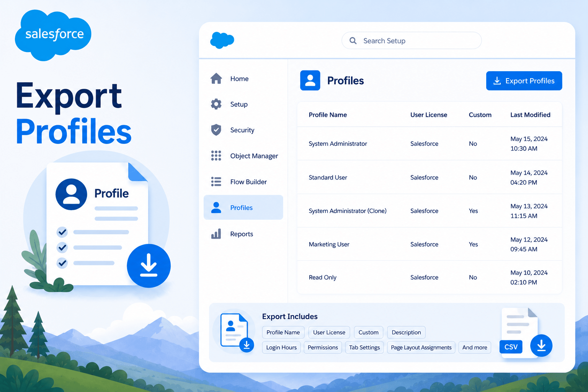588x392 pixels.
Task: Click Yes in the Marketing User row
Action: coord(474,244)
